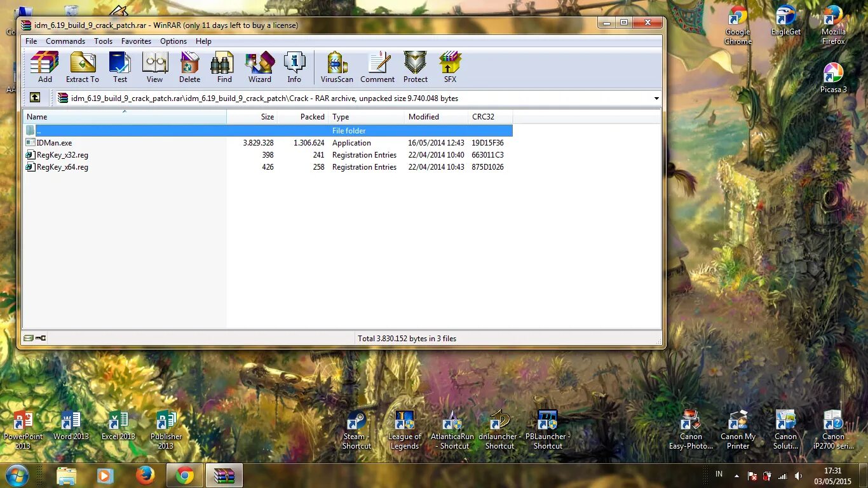Open the Find binoculars icon
The width and height of the screenshot is (868, 488).
click(x=224, y=67)
